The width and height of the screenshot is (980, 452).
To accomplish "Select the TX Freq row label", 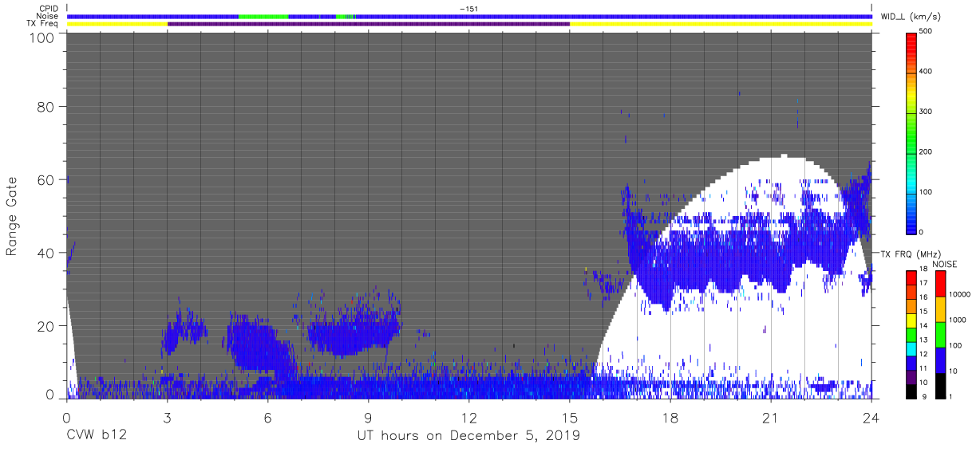I will tap(43, 24).
